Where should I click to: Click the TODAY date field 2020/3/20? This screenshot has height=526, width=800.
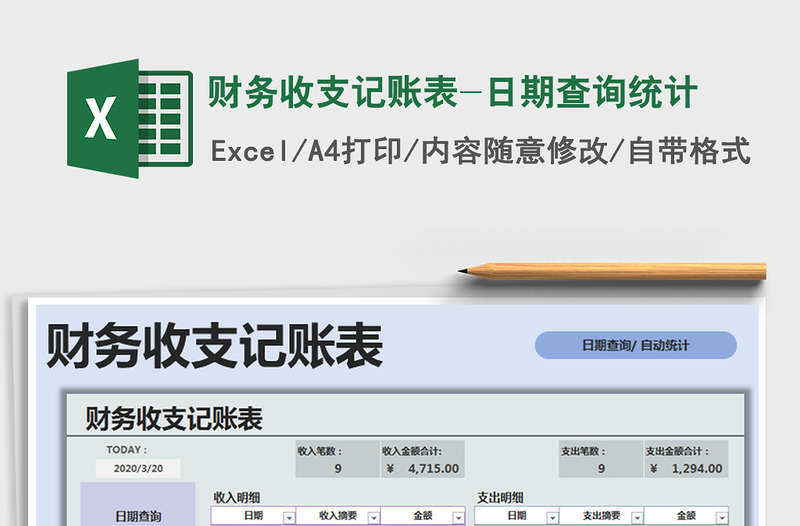[138, 468]
